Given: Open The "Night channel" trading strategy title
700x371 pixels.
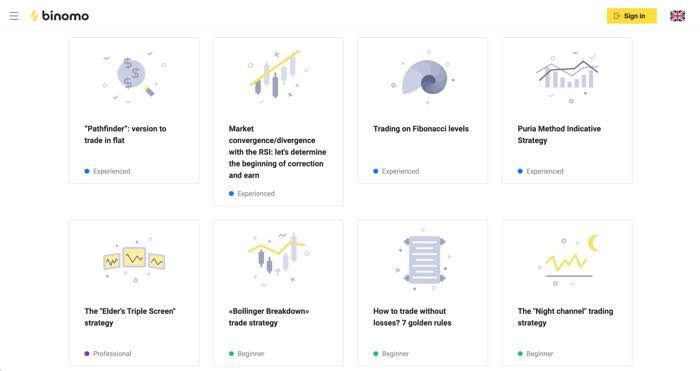Looking at the screenshot, I should [565, 317].
